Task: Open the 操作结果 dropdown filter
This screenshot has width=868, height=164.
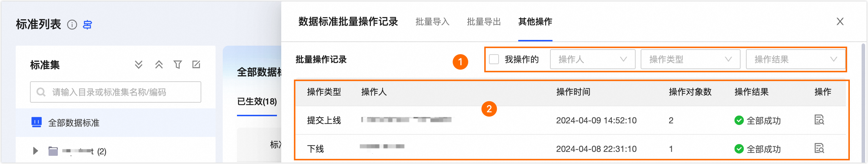Action: (x=795, y=59)
